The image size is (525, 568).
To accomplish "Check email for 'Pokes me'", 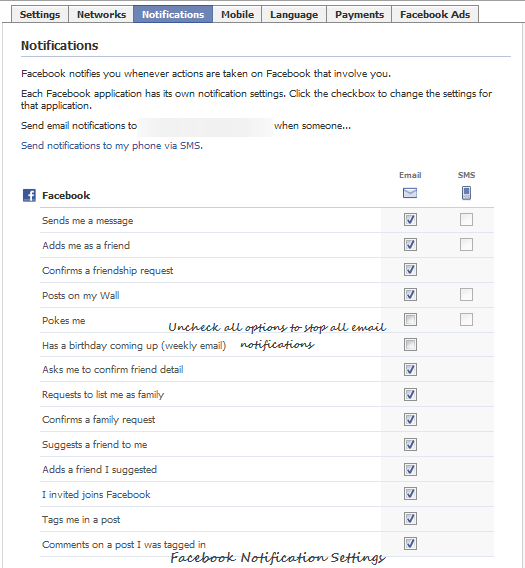I will click(410, 320).
